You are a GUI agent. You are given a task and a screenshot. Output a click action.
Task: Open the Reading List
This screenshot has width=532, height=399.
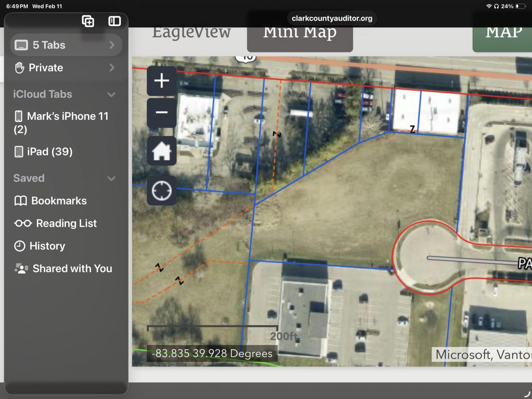[x=66, y=223]
